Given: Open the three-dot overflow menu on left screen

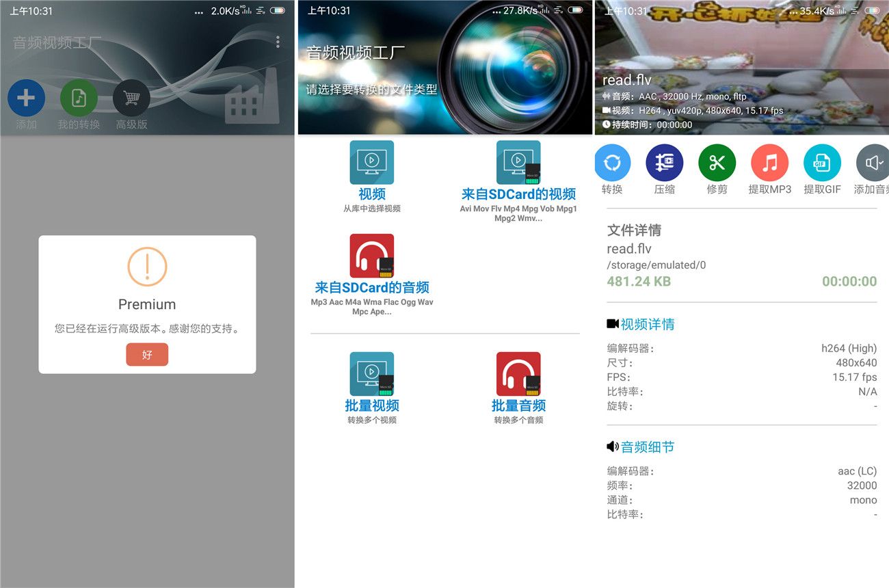Looking at the screenshot, I should click(x=278, y=42).
